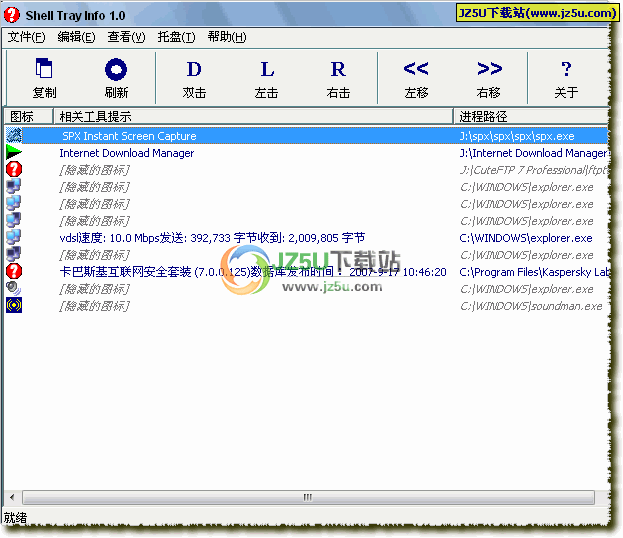
Task: Click explorer.exe path in the vdsl row
Action: [526, 238]
